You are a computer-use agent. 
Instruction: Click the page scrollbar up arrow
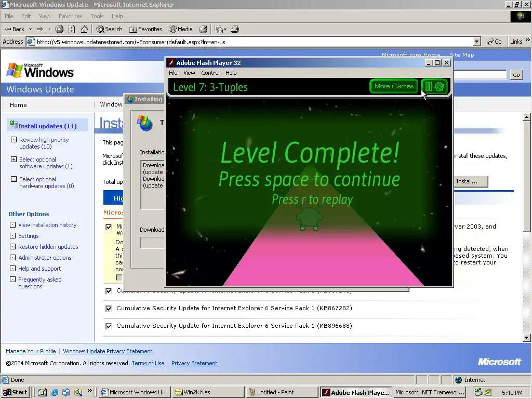(x=527, y=117)
